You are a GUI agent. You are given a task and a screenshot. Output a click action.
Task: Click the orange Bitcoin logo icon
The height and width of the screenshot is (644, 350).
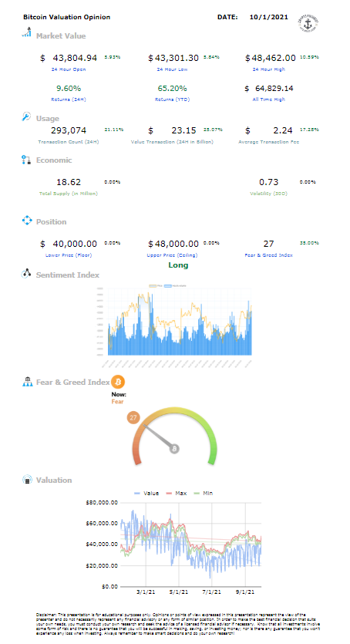point(118,382)
